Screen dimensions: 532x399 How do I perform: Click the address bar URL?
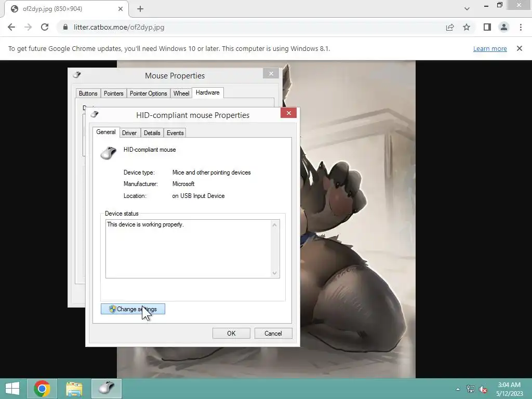click(x=119, y=27)
